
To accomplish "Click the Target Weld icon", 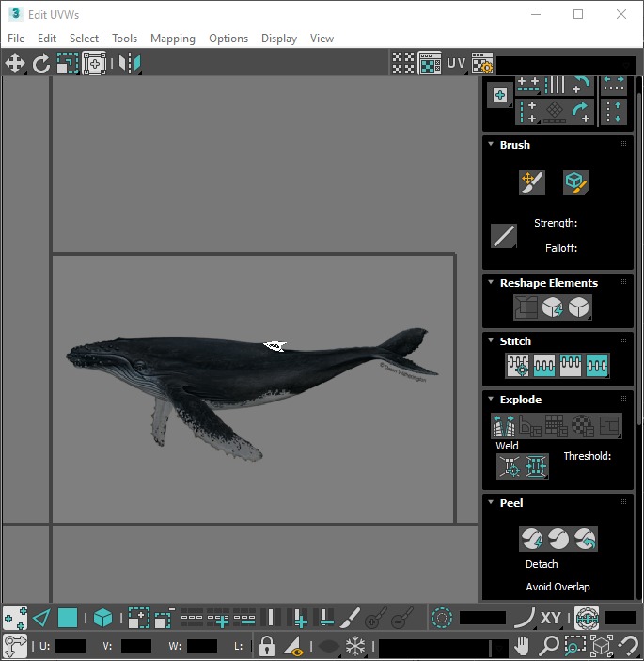I will [x=510, y=466].
